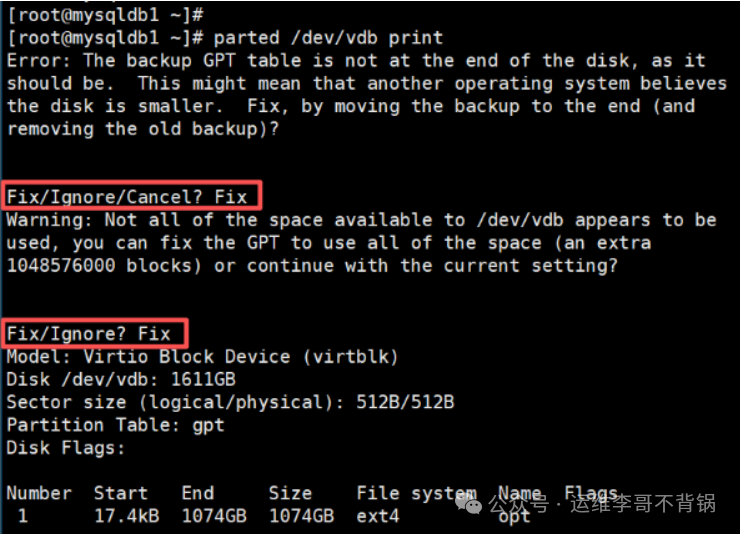Click the "Size" column header
This screenshot has height=534, width=740.
click(291, 493)
